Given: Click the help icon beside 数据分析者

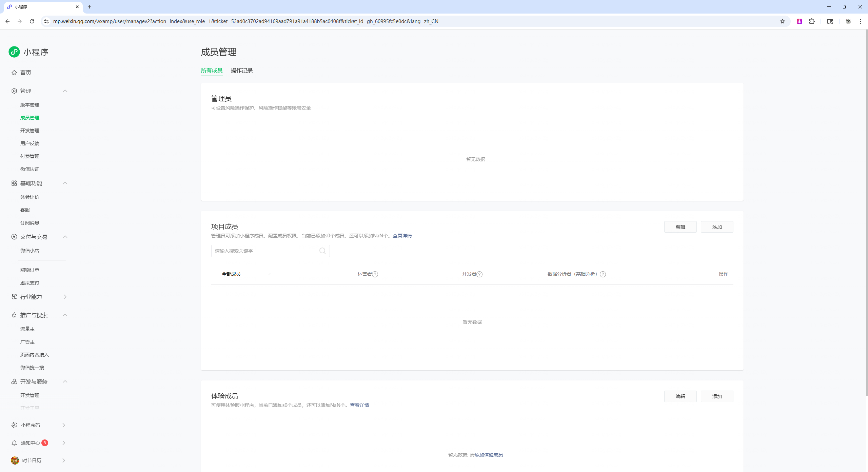Looking at the screenshot, I should (603, 274).
